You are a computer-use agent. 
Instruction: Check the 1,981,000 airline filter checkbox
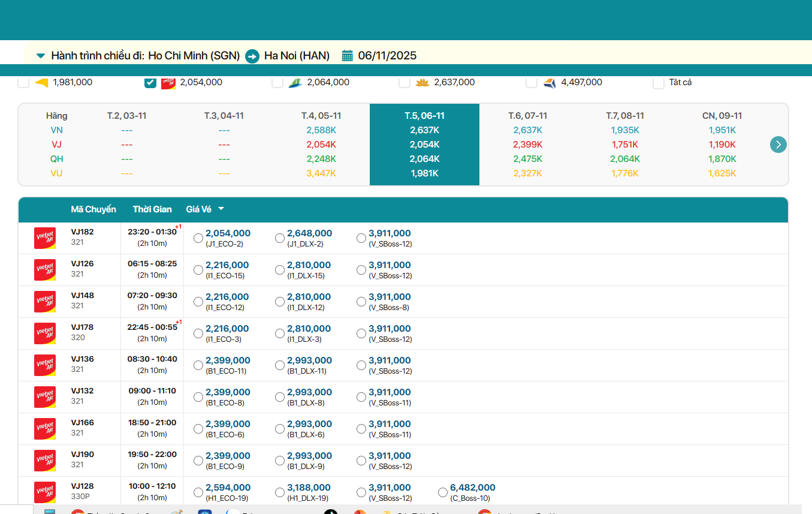coord(23,83)
